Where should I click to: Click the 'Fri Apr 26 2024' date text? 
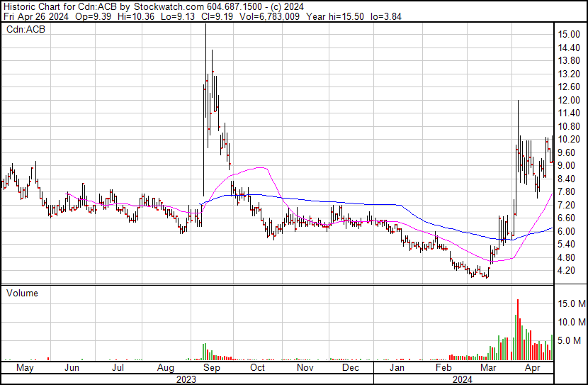pyautogui.click(x=36, y=16)
